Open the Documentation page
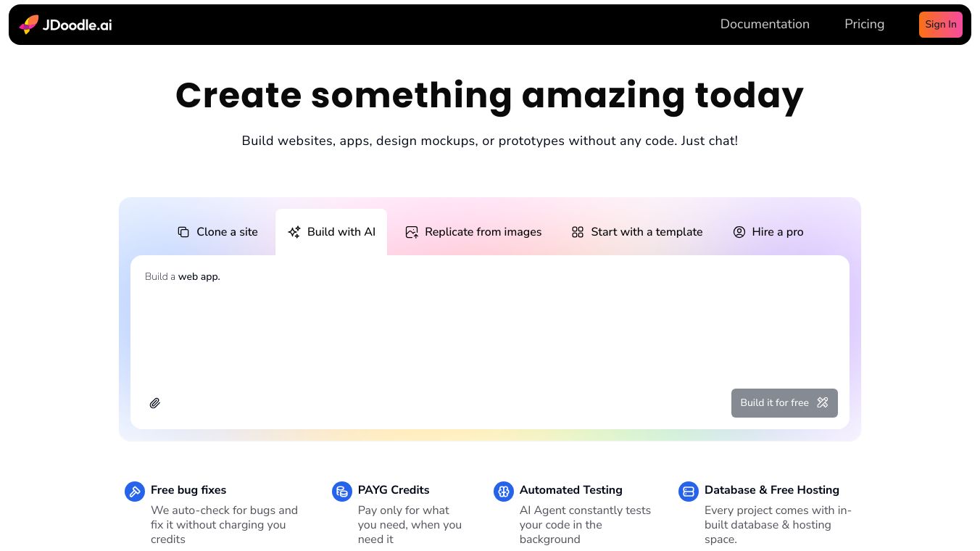Screen dimensions: 980x551 [765, 24]
